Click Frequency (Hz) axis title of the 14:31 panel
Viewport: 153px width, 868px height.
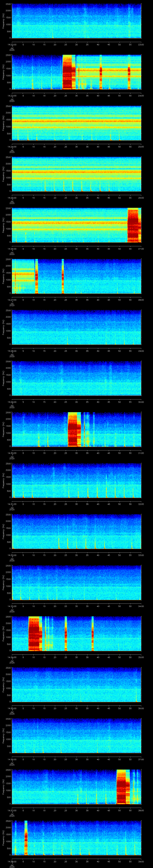pyautogui.click(x=3, y=481)
